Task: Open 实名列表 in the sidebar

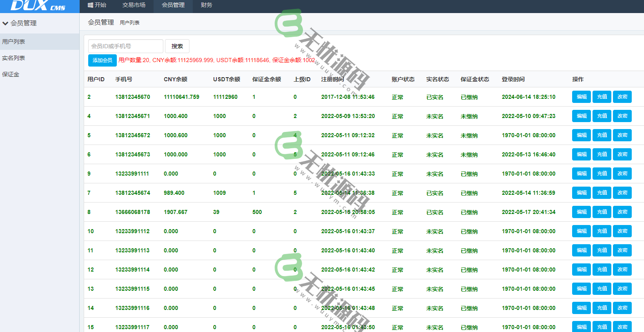Action: [14, 58]
